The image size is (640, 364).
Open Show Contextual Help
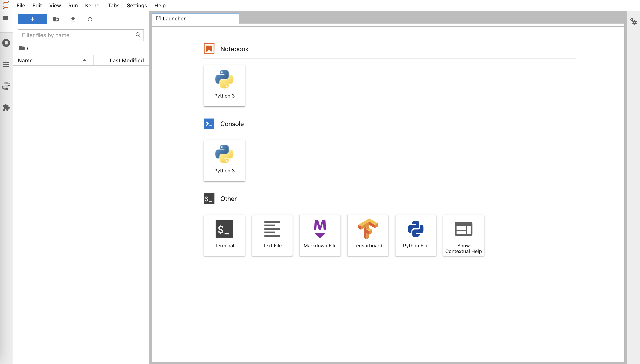pyautogui.click(x=463, y=235)
